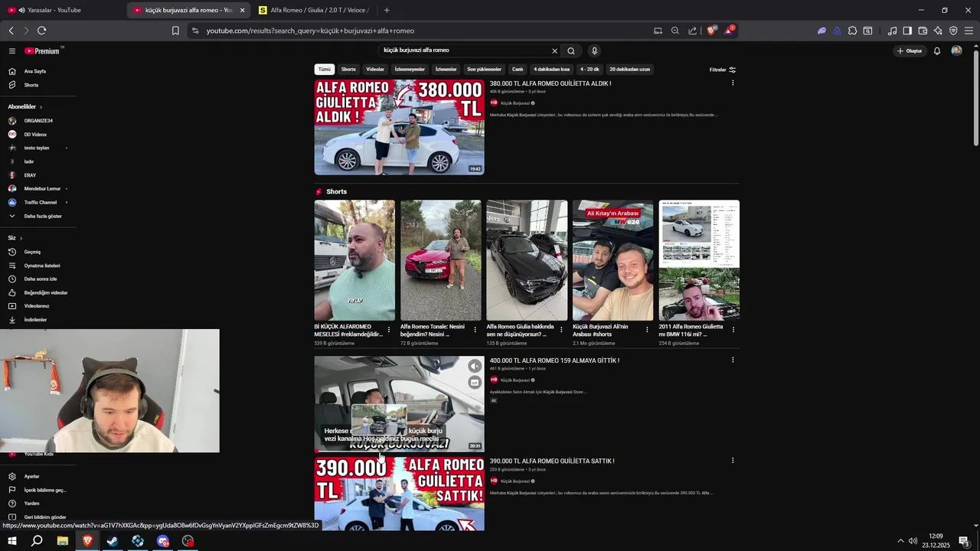
Task: Share this page via address bar icon
Action: click(692, 31)
